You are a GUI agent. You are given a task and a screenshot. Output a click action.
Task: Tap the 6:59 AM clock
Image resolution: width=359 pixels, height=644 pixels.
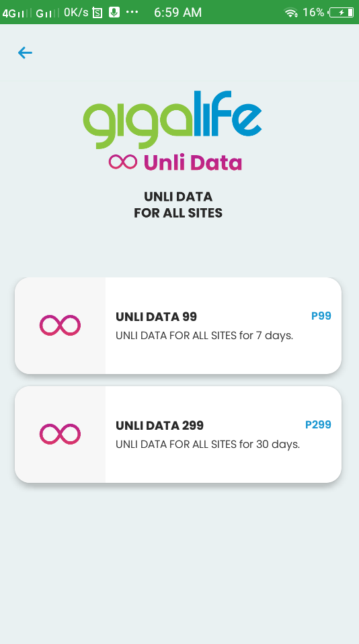coord(177,13)
